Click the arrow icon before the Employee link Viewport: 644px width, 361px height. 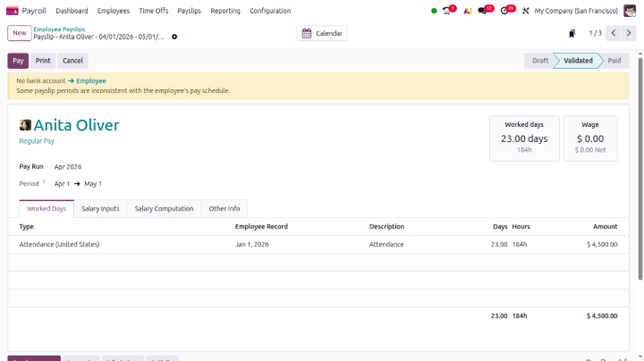coord(71,80)
